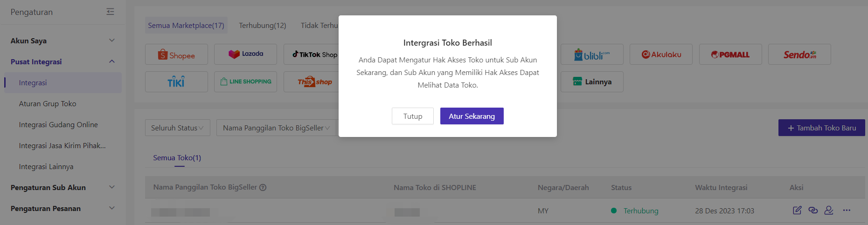Select the Shopee marketplace logo
Image resolution: width=868 pixels, height=225 pixels.
[176, 55]
